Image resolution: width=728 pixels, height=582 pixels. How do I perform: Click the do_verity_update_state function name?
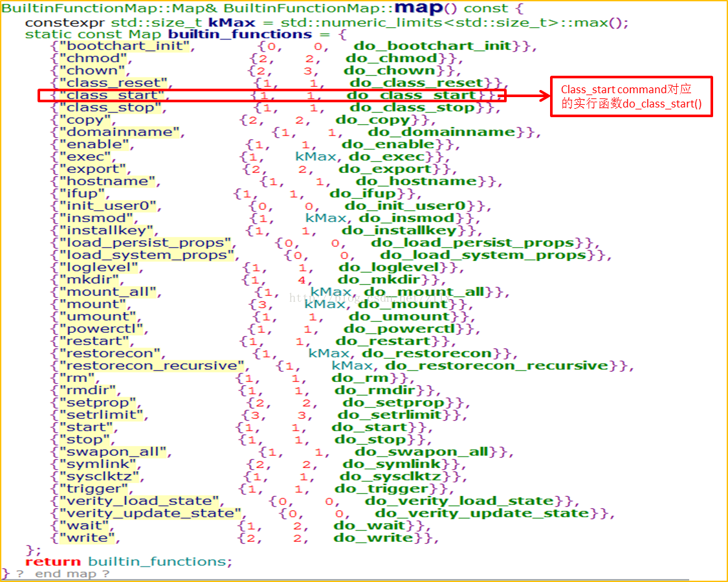tap(482, 514)
